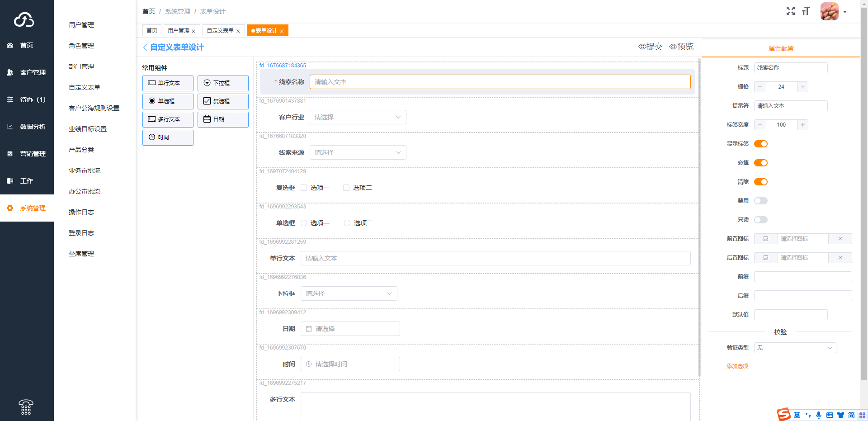Viewport: 868px width, 421px height.
Task: Click the font size adjustment icon
Action: (806, 11)
